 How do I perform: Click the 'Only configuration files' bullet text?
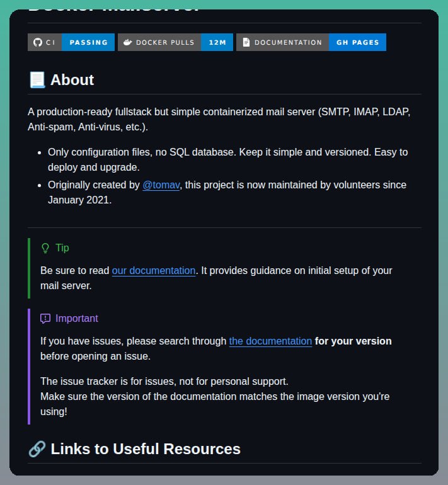coord(227,159)
